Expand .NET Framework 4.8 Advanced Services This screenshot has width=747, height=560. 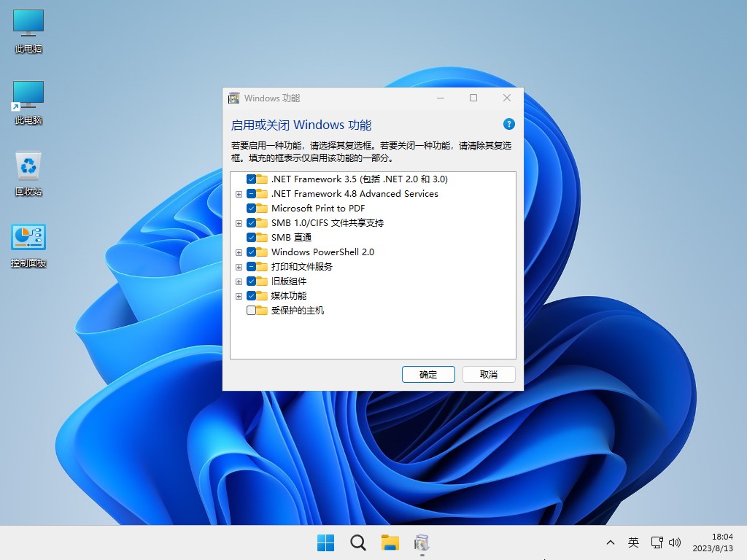click(x=239, y=194)
